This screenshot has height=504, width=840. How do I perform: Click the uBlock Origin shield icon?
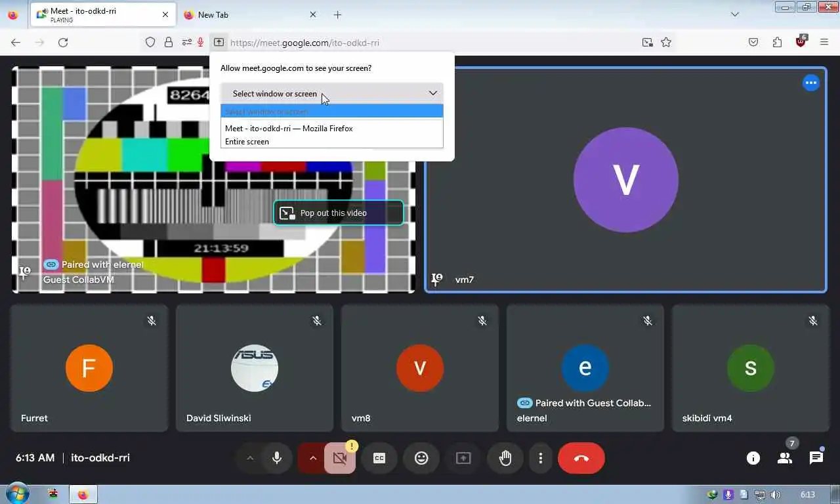coord(801,41)
